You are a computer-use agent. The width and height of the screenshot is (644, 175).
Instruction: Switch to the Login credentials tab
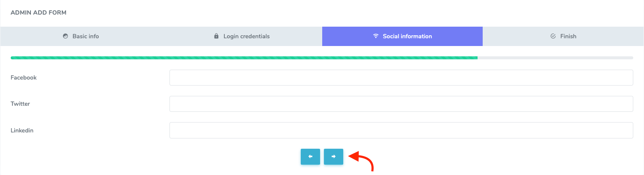click(242, 36)
